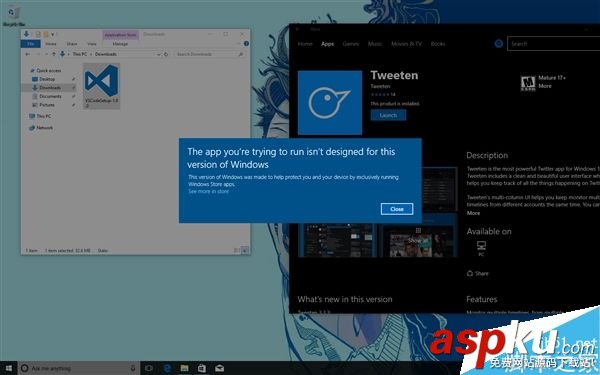
Task: Select the Books tab in Store
Action: [x=438, y=44]
